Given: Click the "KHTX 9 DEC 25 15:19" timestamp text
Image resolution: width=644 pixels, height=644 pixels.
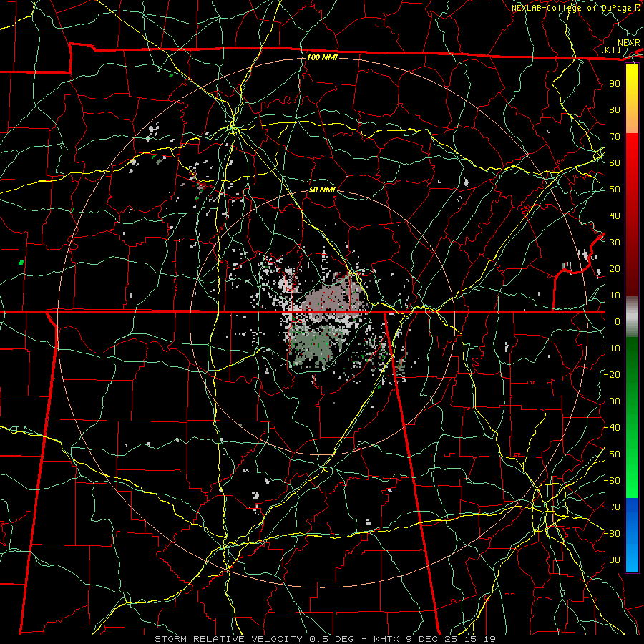Looking at the screenshot, I should 434,639.
